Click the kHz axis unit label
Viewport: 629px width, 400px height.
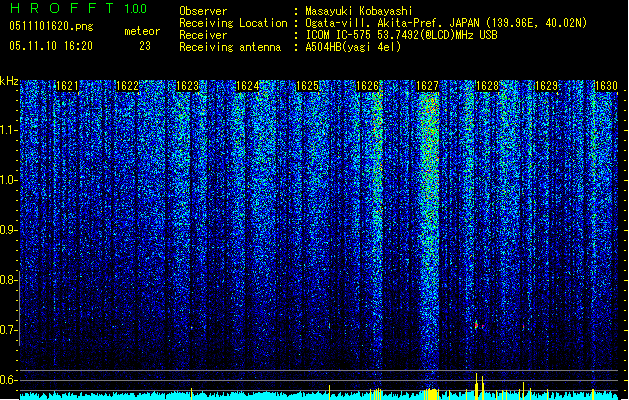[9, 81]
